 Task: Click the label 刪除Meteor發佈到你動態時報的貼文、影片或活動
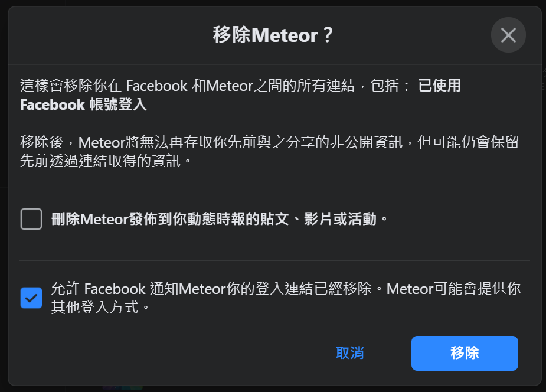click(x=220, y=219)
